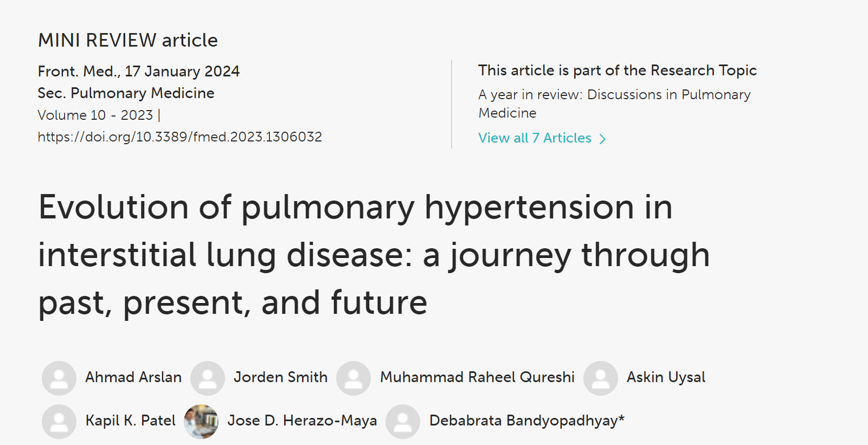Open author name Ahmad Arslan
This screenshot has width=868, height=445.
tap(133, 377)
